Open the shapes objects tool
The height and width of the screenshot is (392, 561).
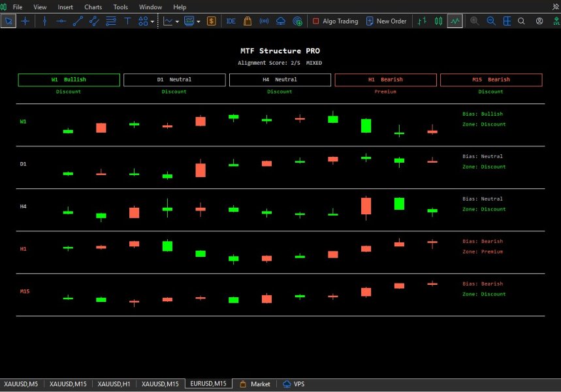tap(143, 21)
